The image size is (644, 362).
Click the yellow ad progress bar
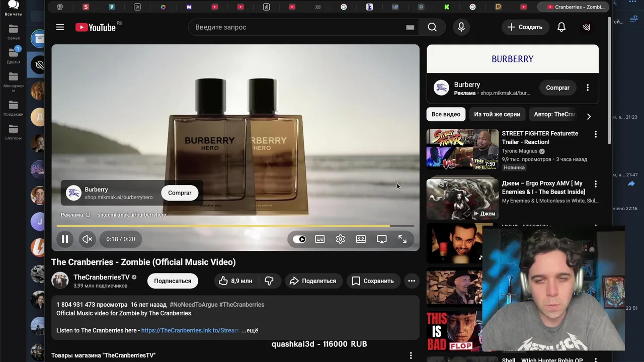[235, 226]
